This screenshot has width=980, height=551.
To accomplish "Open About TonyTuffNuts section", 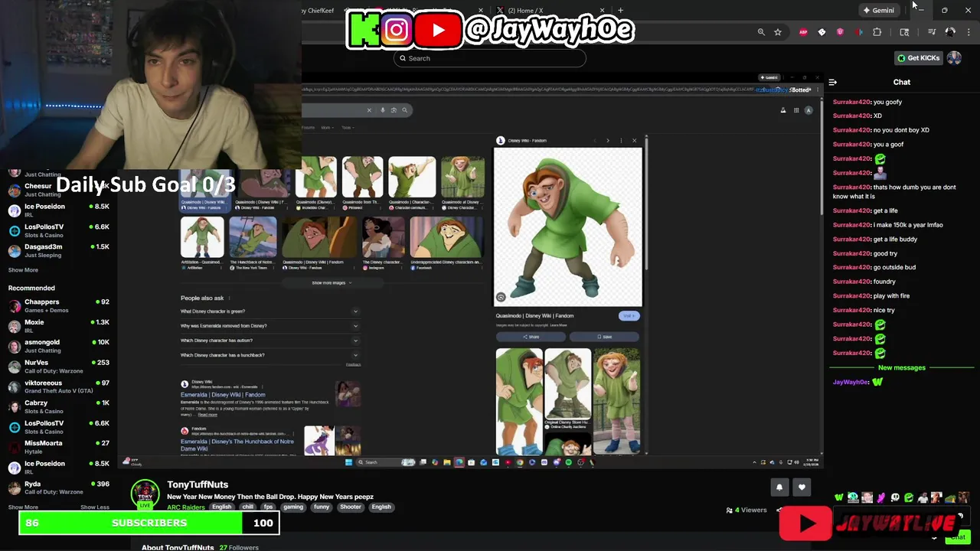I will coord(178,547).
